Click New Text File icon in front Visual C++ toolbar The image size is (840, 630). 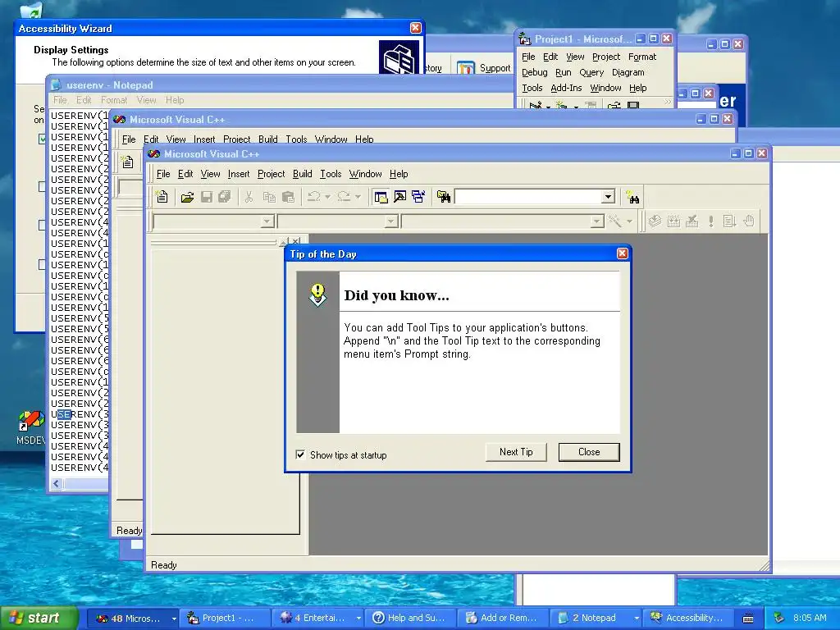coord(162,197)
